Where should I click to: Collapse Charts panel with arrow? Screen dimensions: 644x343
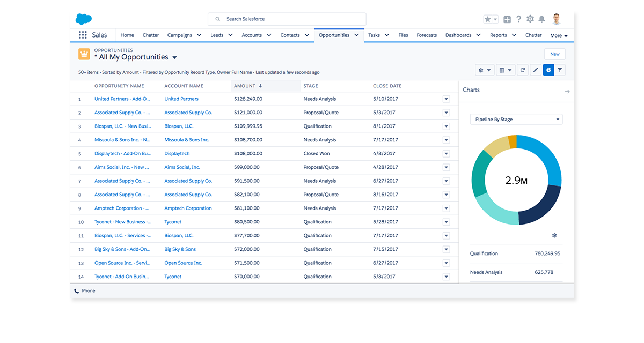pos(567,92)
